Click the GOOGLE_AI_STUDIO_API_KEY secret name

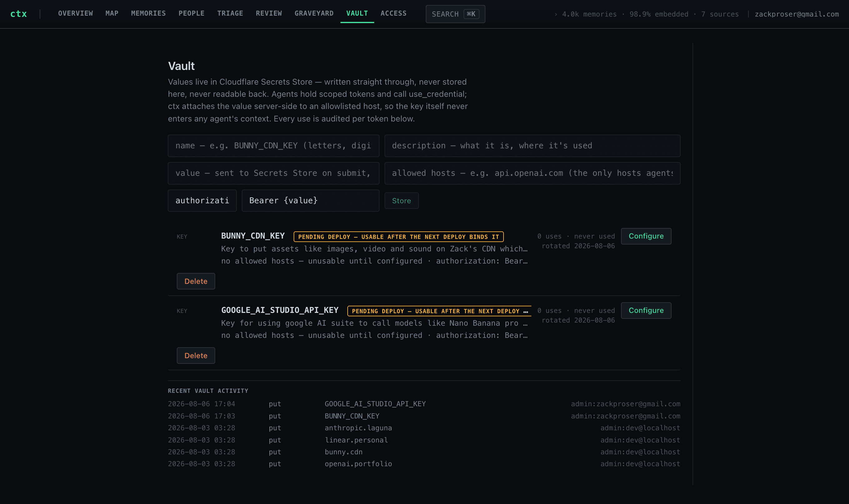(x=280, y=310)
